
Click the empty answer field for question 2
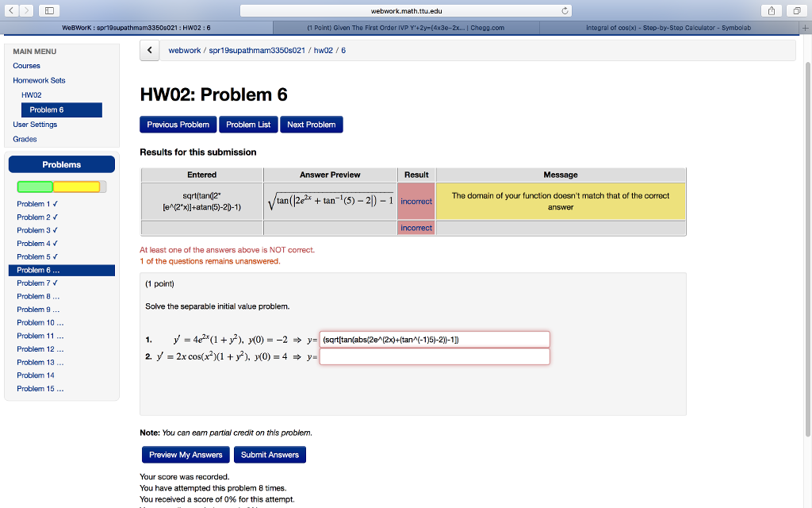(x=435, y=356)
